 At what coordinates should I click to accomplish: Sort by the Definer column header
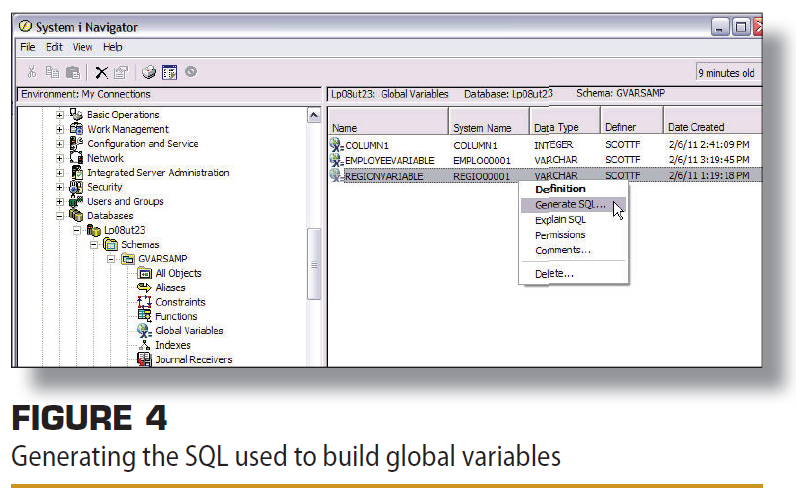pos(632,121)
